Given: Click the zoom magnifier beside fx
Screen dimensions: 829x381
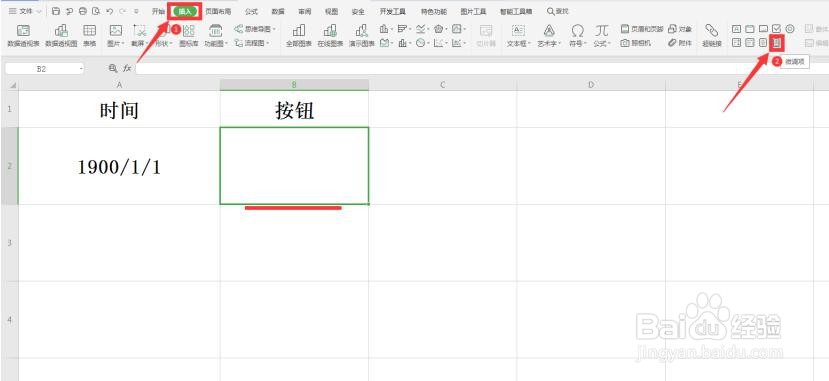Looking at the screenshot, I should [113, 68].
